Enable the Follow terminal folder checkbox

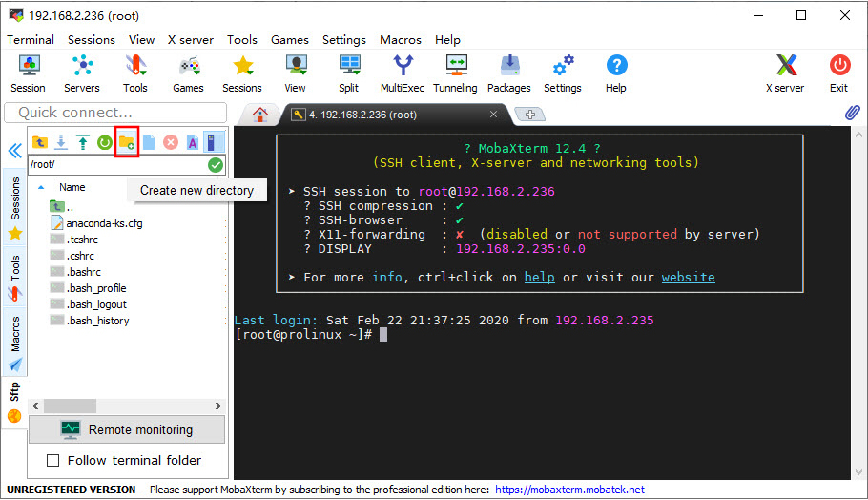[x=53, y=461]
